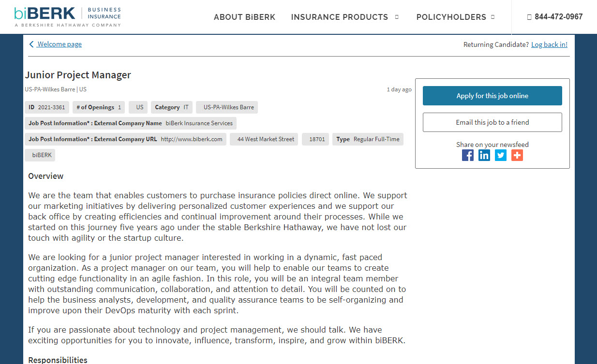597x364 pixels.
Task: Click the US-PA-Wilkes Barre location tag
Action: click(x=227, y=107)
